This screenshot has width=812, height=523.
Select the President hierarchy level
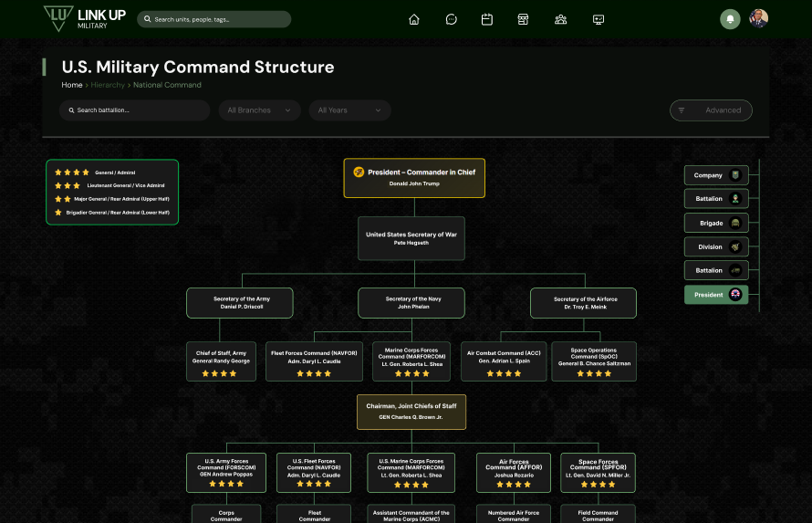click(716, 295)
